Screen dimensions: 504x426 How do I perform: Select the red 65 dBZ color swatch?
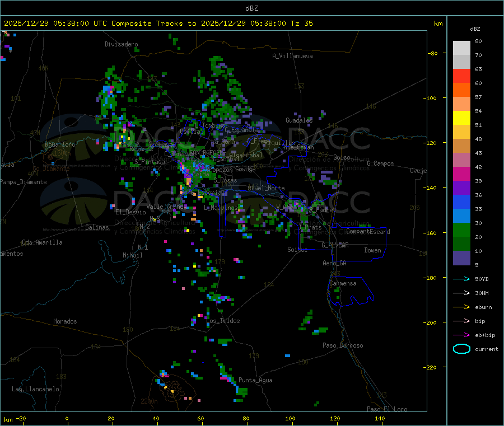pos(461,76)
